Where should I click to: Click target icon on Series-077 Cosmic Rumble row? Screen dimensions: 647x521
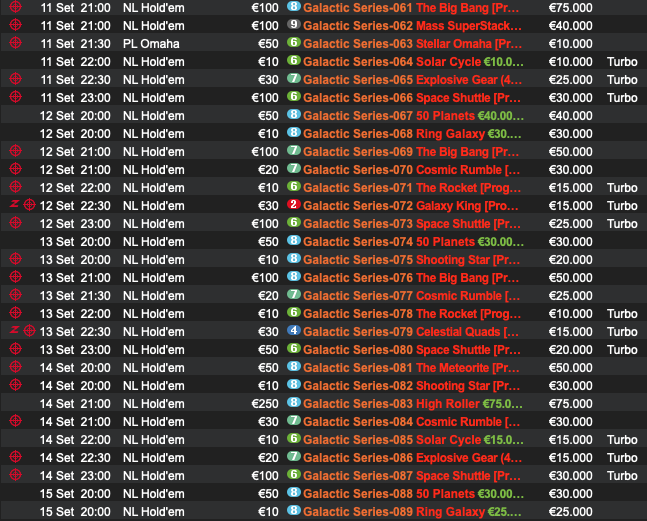15,295
